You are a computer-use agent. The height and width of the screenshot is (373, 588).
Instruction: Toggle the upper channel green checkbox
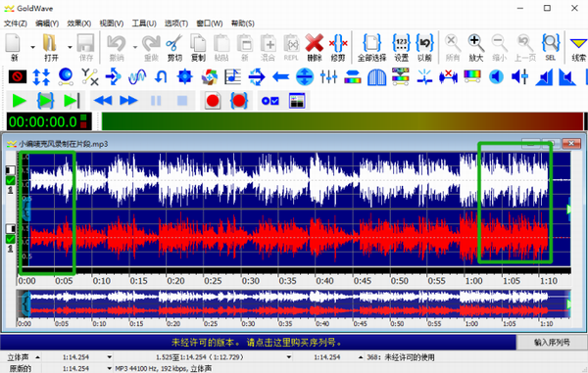(x=11, y=180)
